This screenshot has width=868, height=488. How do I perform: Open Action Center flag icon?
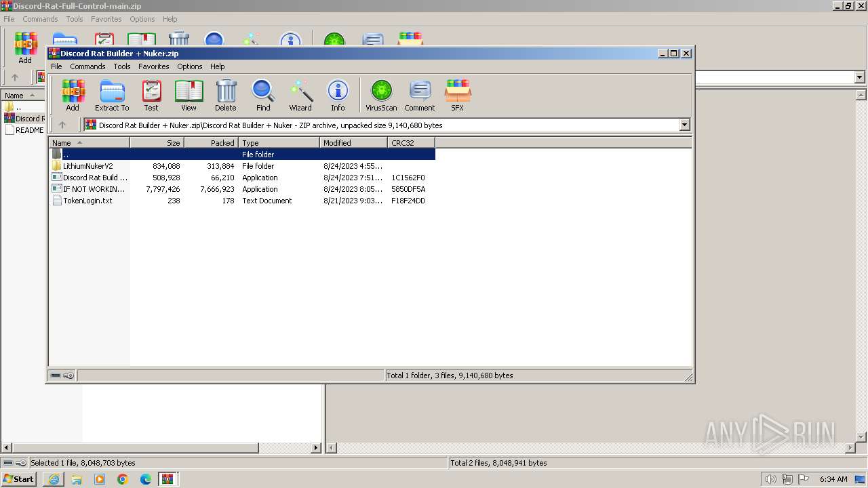click(x=803, y=479)
